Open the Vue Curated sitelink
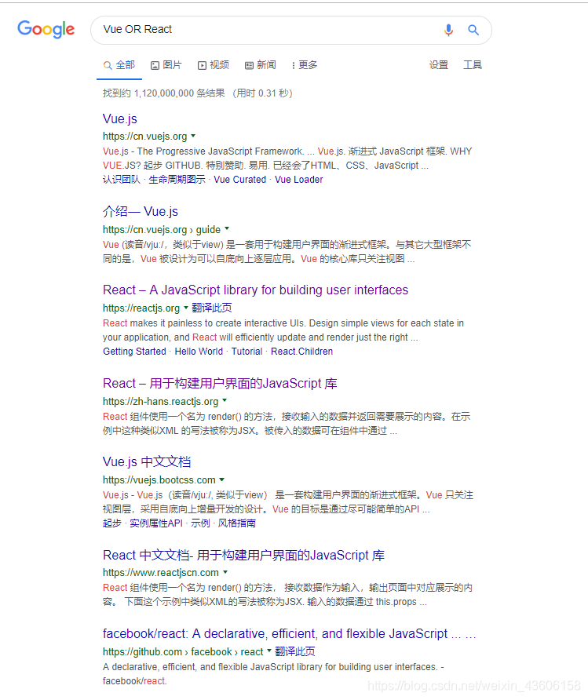 239,180
